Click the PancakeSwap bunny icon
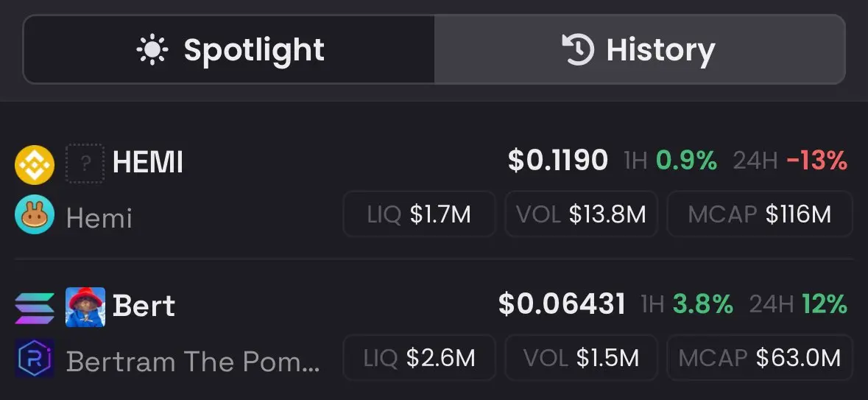 click(x=35, y=215)
